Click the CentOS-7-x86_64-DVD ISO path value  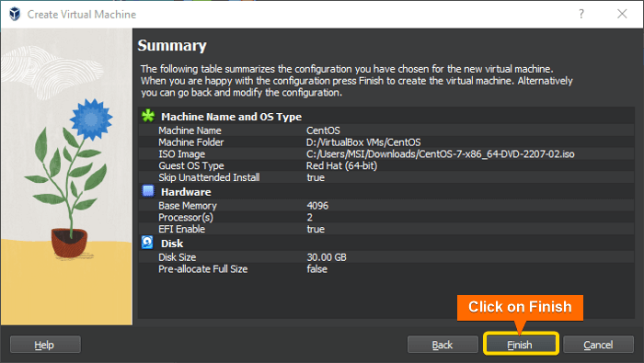click(x=441, y=153)
